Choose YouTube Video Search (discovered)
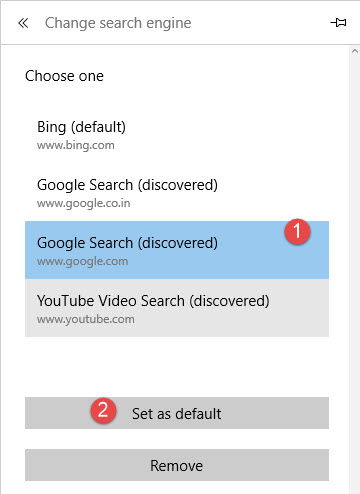 pyautogui.click(x=177, y=308)
